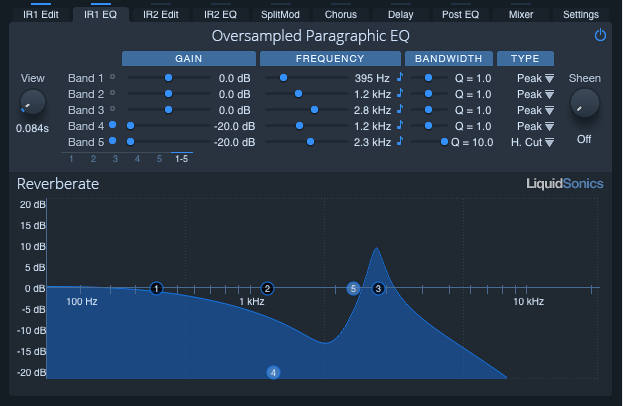Show only band 2 in view selector

[x=93, y=159]
